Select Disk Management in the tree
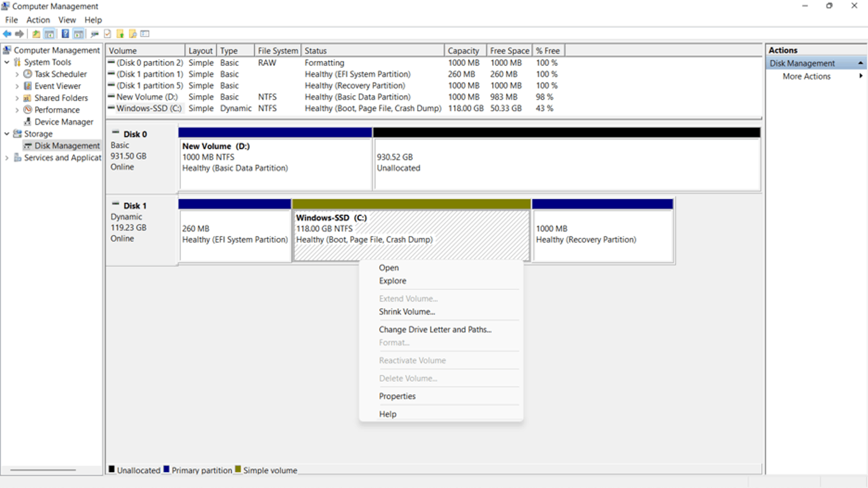The width and height of the screenshot is (868, 488). [x=66, y=146]
